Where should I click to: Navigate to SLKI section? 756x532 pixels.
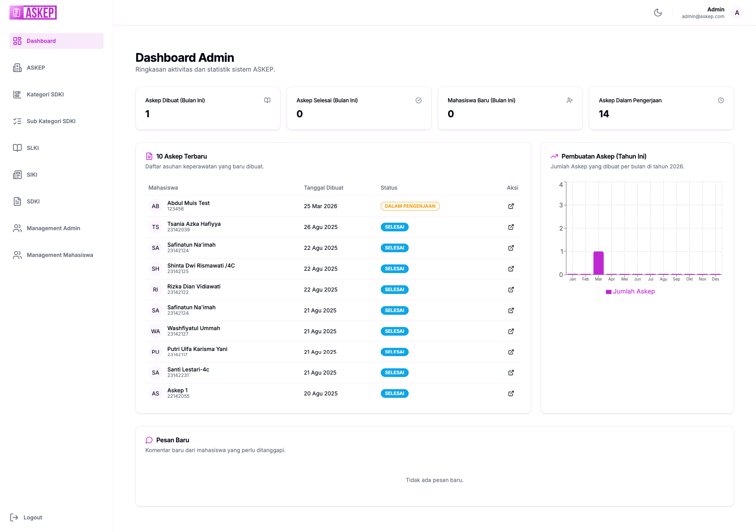point(33,148)
